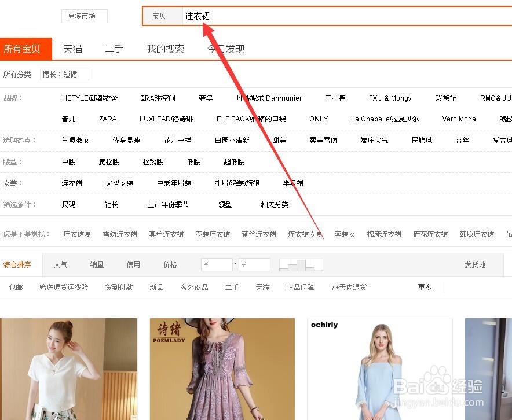Sort results by 销量
The width and height of the screenshot is (512, 420).
97,265
